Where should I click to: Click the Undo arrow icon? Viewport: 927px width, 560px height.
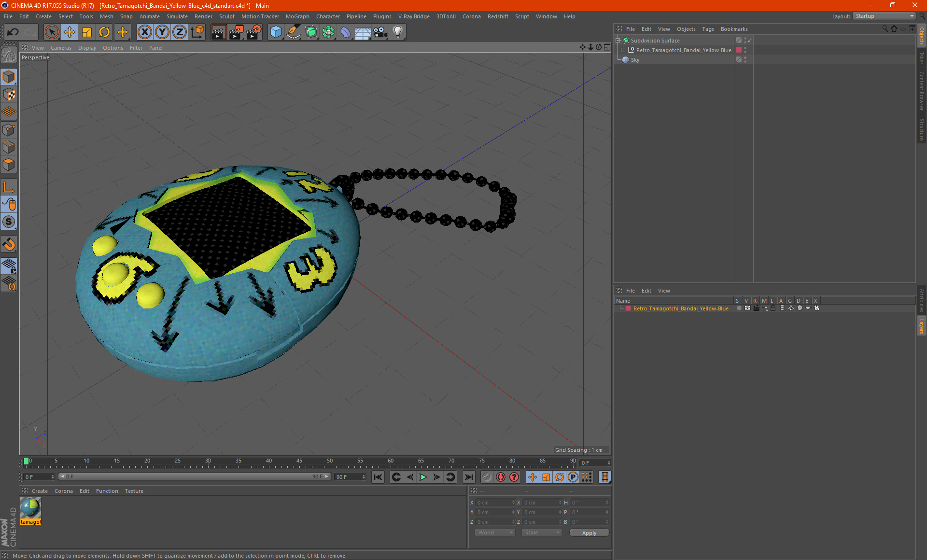tap(13, 32)
